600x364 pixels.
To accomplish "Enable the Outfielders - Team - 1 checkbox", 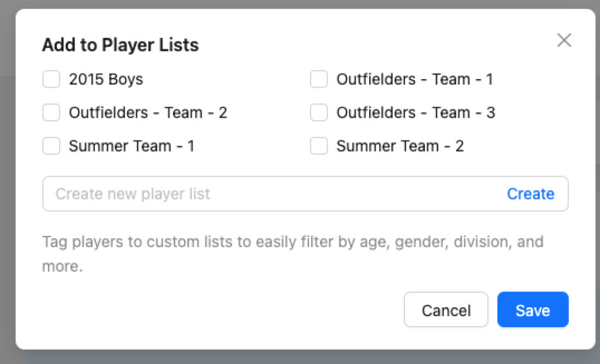I will (319, 79).
